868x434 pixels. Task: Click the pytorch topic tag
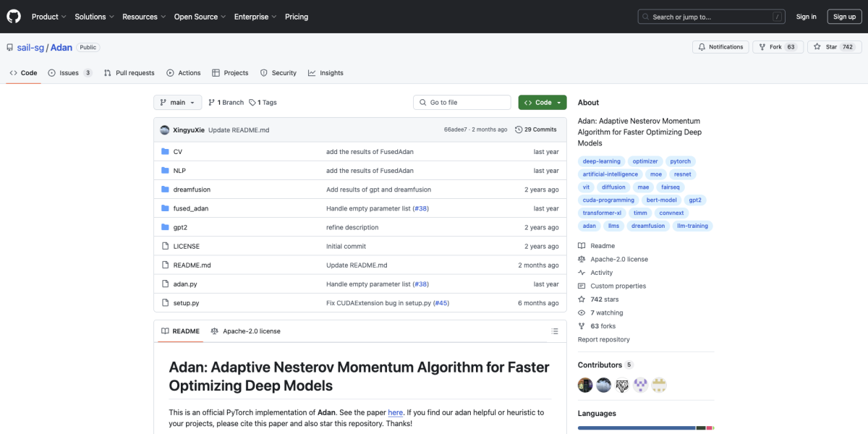coord(680,161)
